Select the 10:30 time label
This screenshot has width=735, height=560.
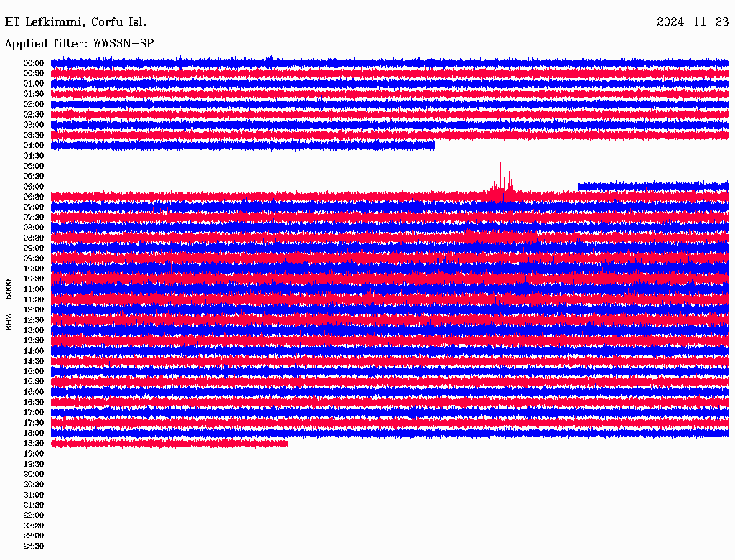(34, 279)
